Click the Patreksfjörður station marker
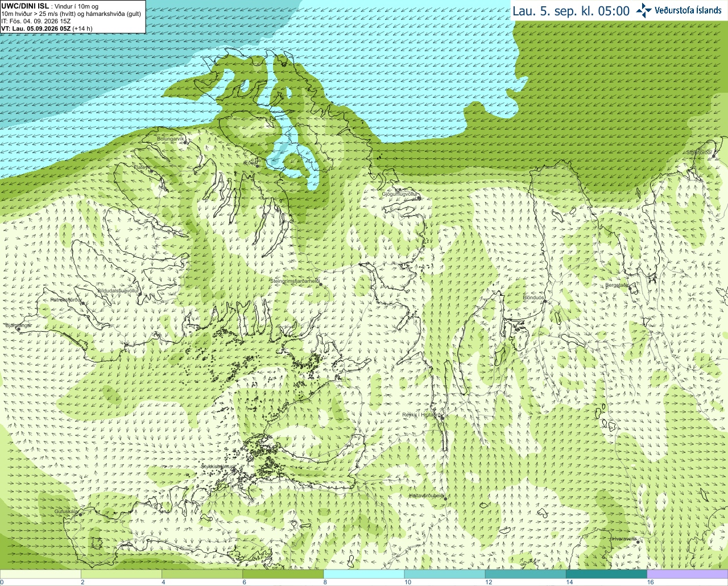This screenshot has width=728, height=586. (83, 303)
